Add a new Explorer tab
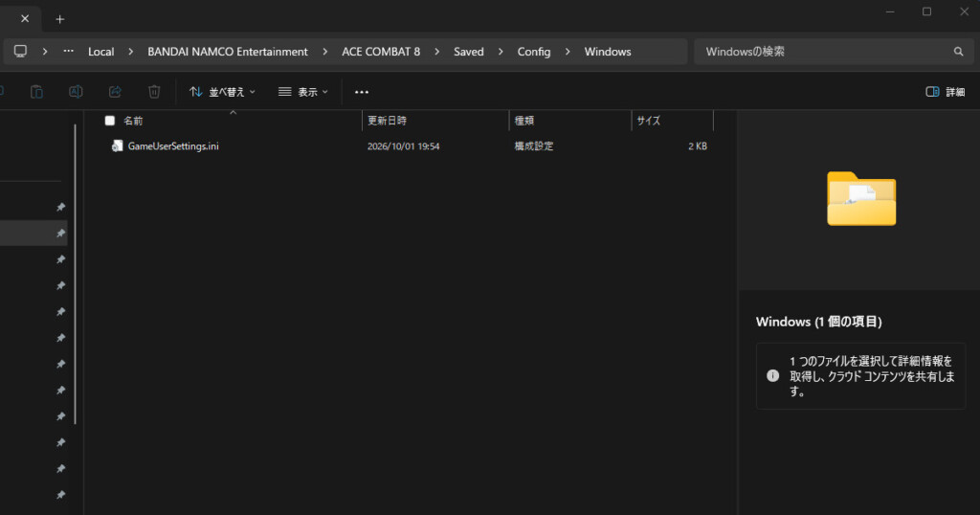 [x=60, y=19]
